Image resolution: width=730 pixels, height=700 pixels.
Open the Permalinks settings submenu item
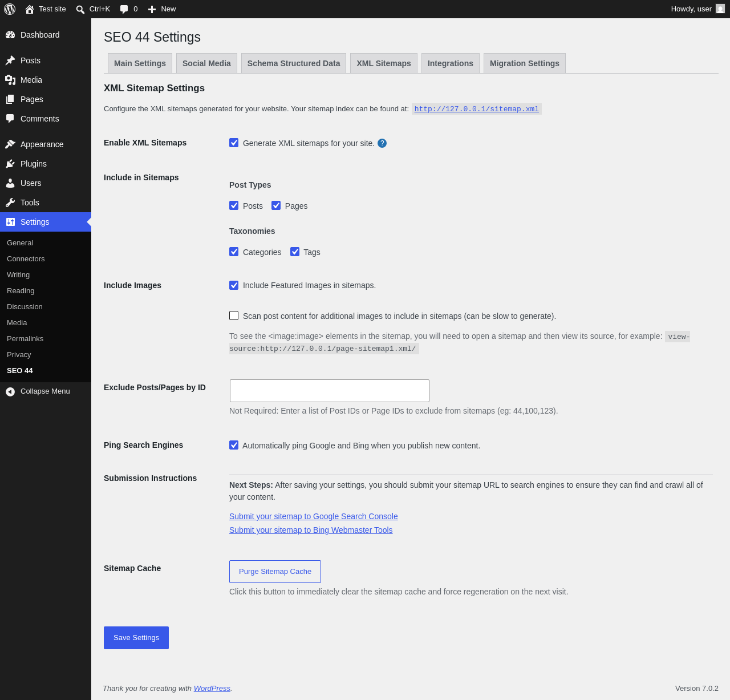coord(25,339)
